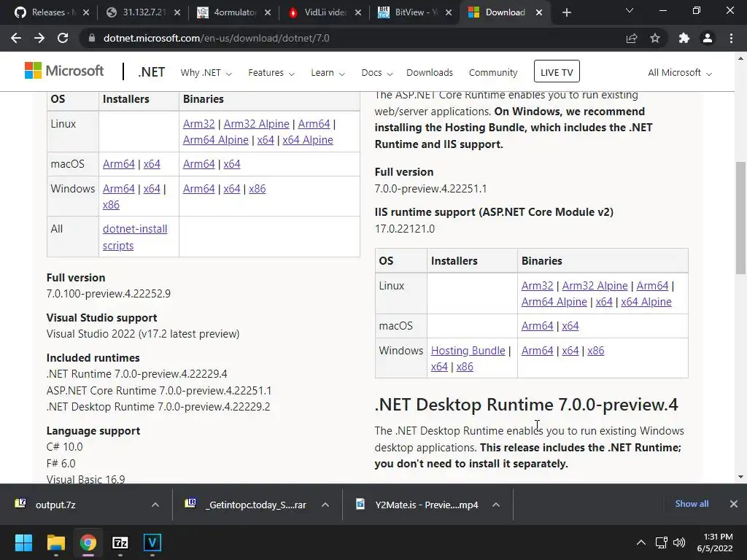Open the volume tray icon

679,542
